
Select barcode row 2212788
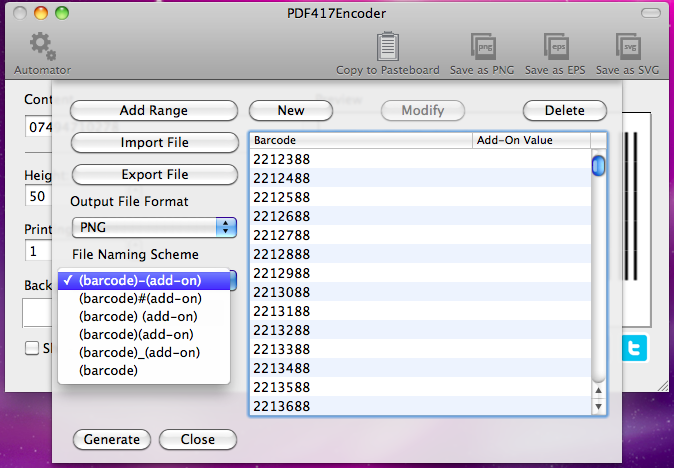coord(420,235)
